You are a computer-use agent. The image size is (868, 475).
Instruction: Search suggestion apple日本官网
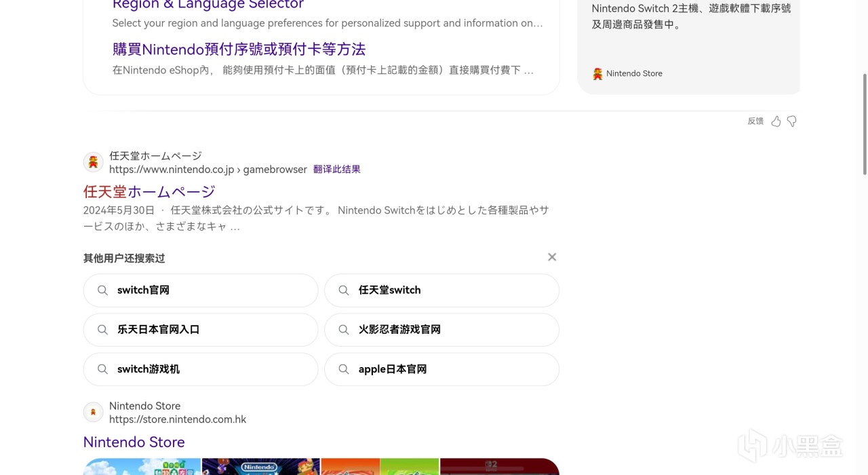(x=442, y=369)
